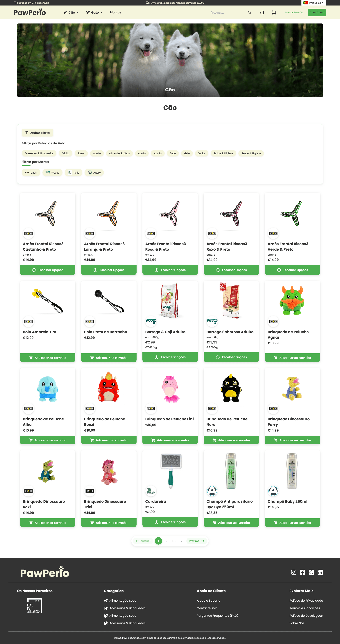Open the Marcas menu item
This screenshot has height=644, width=340.
115,12
